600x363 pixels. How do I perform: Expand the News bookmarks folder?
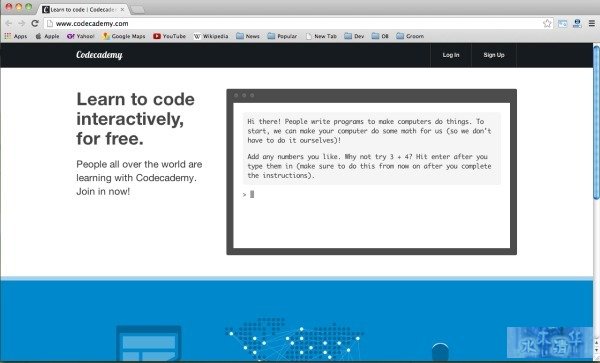coord(248,36)
